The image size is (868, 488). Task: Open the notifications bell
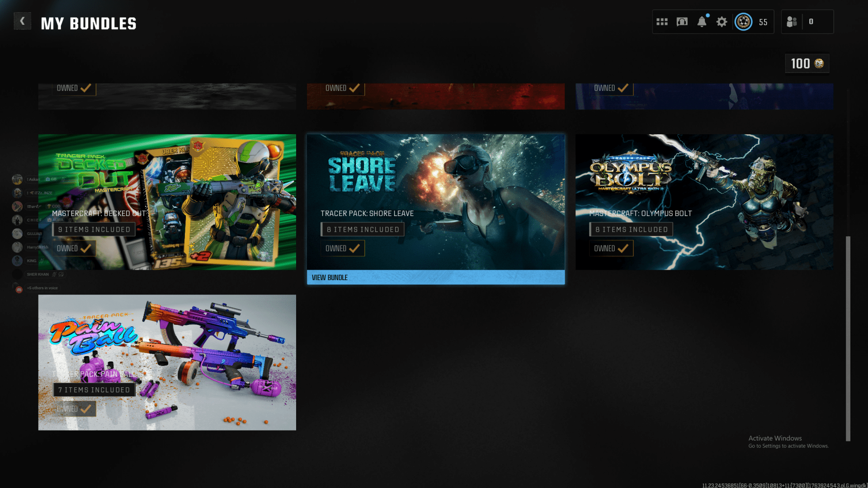coord(702,22)
